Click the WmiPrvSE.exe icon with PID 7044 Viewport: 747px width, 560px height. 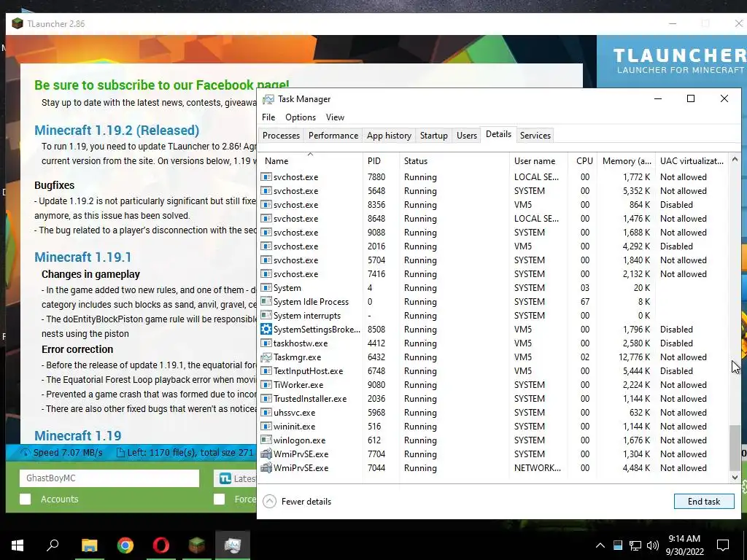pyautogui.click(x=266, y=467)
